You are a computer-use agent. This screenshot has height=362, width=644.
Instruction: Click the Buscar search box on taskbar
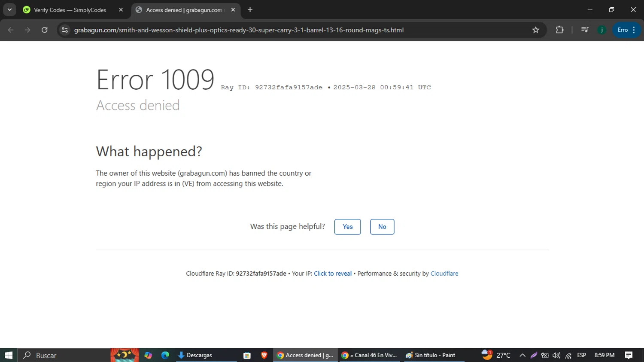[64, 355]
